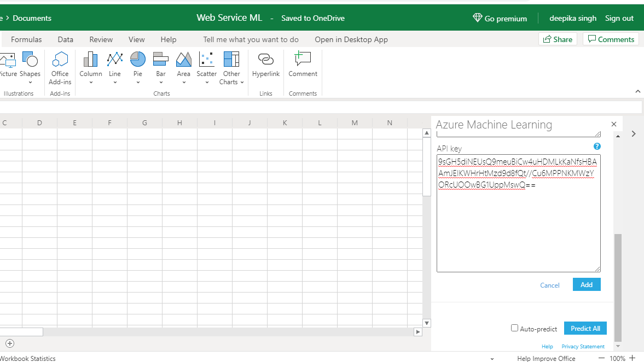Click the Saved to OneDrive status text

313,18
